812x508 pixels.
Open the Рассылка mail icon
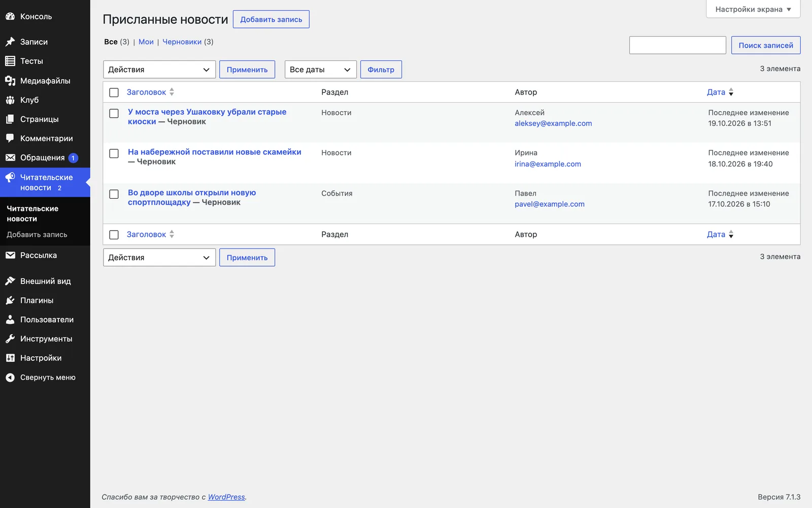(x=10, y=255)
